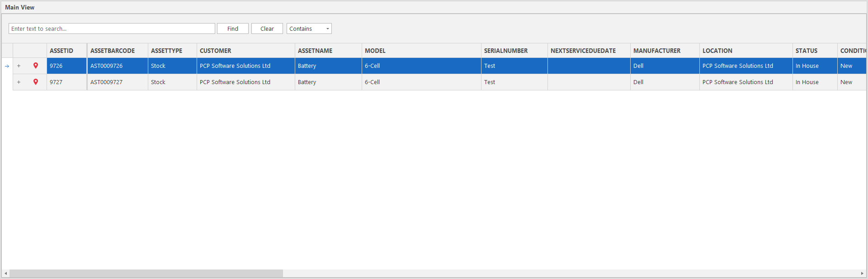This screenshot has height=279, width=868.
Task: Click barcode AST0009727
Action: tap(118, 82)
